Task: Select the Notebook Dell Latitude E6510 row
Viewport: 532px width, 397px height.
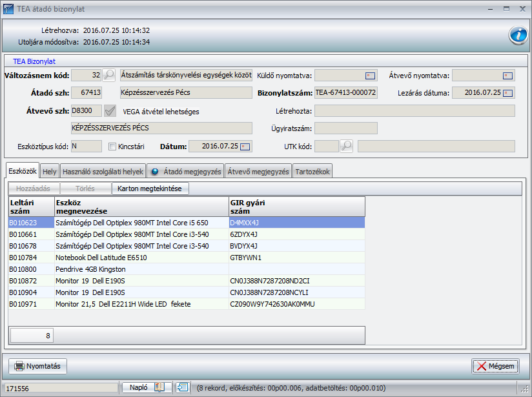Action: click(x=187, y=258)
